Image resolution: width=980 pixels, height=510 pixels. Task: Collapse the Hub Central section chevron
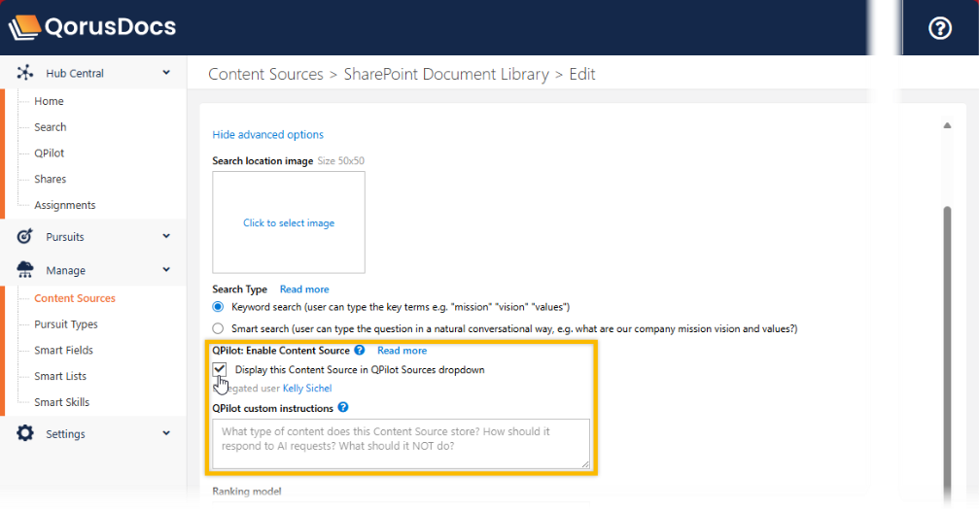tap(166, 73)
